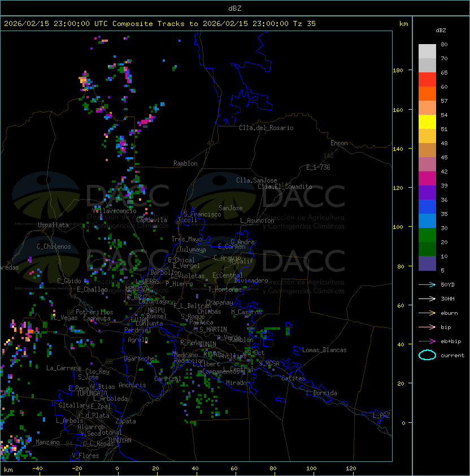Click the 'S_Francisco' map label
470x476 pixels.
pyautogui.click(x=203, y=214)
